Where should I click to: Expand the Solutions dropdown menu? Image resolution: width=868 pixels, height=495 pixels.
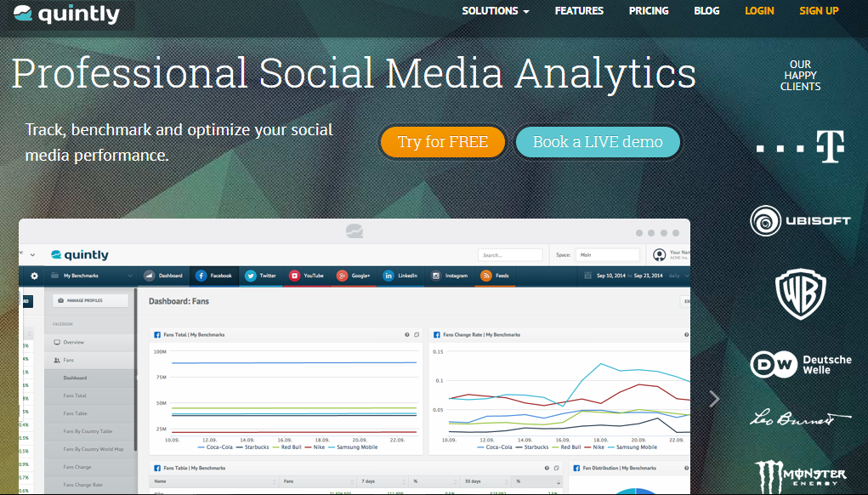point(496,11)
